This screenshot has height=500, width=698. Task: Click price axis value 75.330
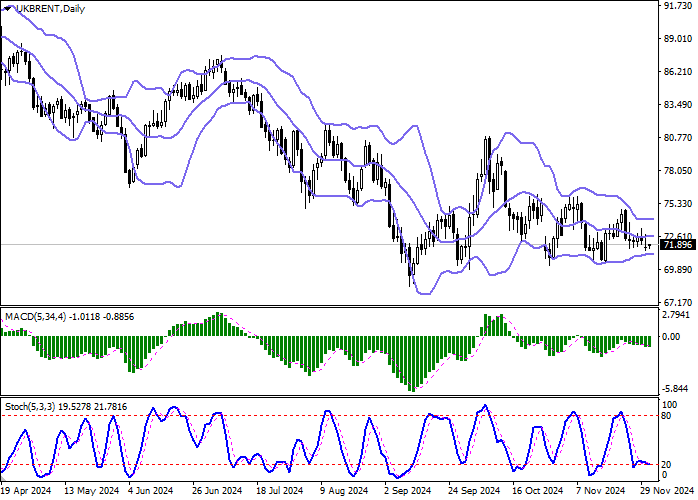678,204
